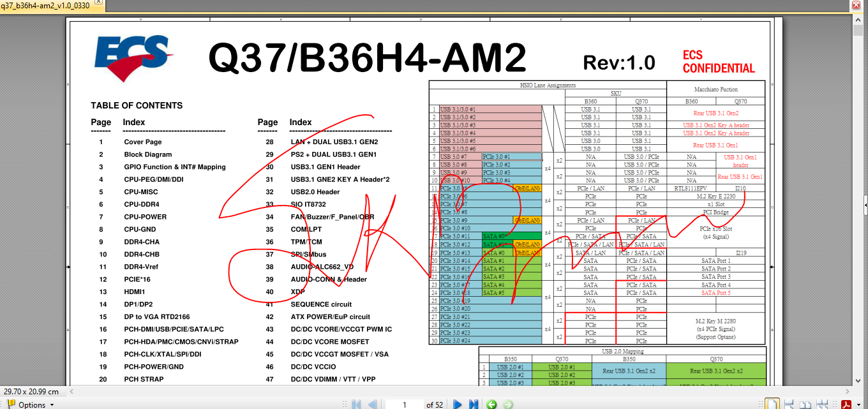
Task: Go to the previous page
Action: (372, 405)
